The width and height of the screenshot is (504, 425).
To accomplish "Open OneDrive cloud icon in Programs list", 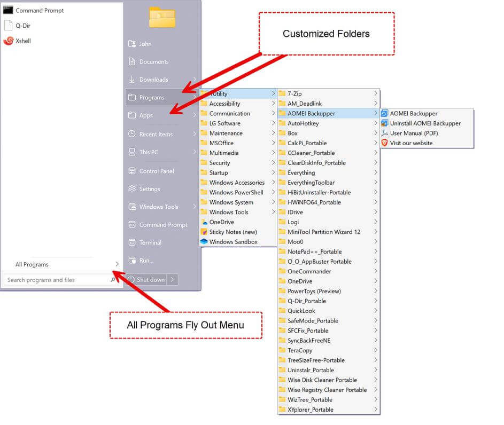I will (x=204, y=222).
